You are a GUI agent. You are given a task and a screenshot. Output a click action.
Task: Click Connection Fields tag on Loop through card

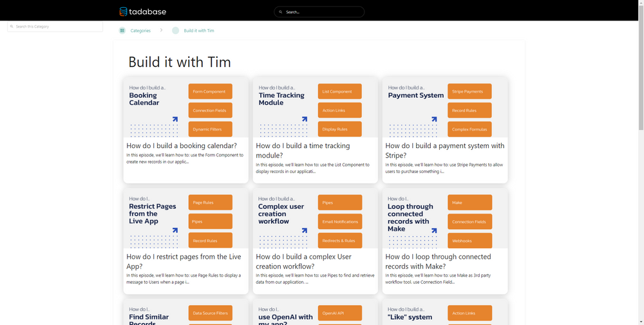coord(470,221)
